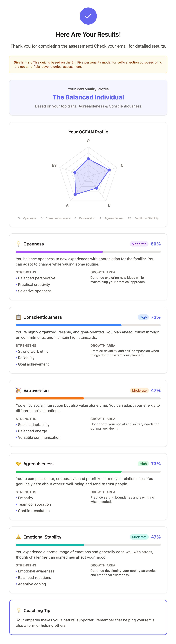Click The Balanced Individual profile title

pyautogui.click(x=88, y=97)
